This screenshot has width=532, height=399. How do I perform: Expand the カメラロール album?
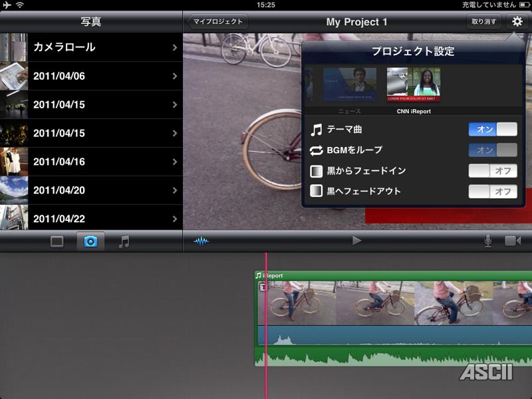click(x=91, y=48)
